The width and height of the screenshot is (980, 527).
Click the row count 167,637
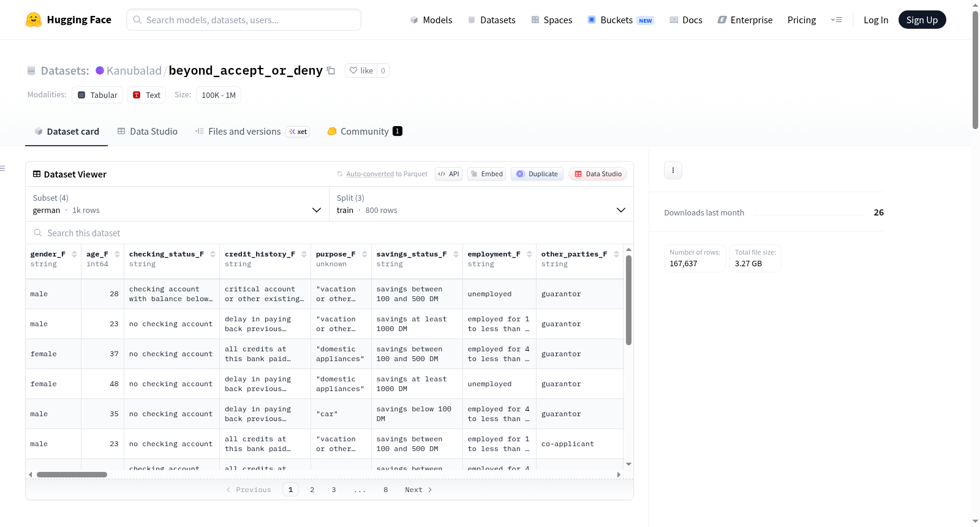pos(684,264)
